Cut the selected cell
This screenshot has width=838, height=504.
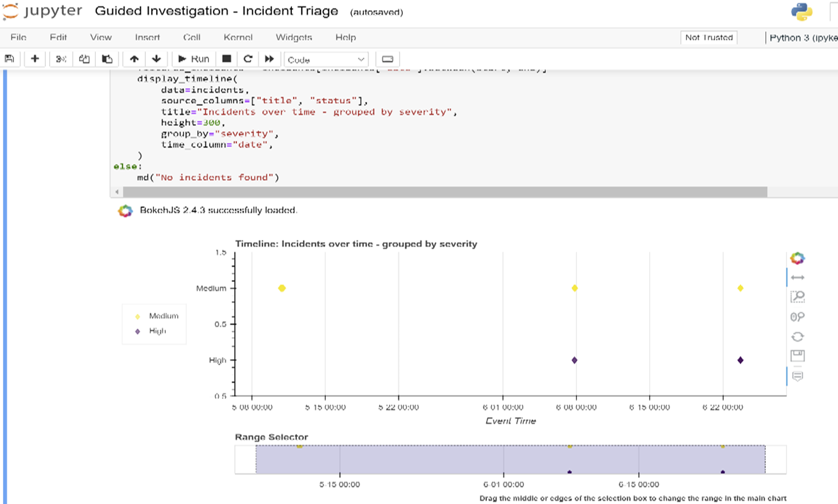(x=60, y=59)
